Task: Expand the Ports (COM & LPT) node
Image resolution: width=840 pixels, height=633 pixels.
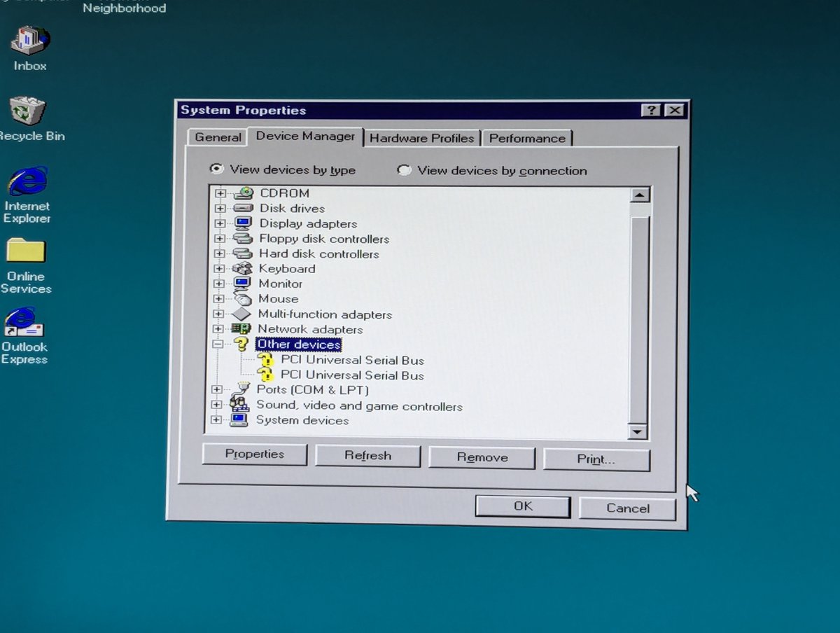Action: pos(217,390)
